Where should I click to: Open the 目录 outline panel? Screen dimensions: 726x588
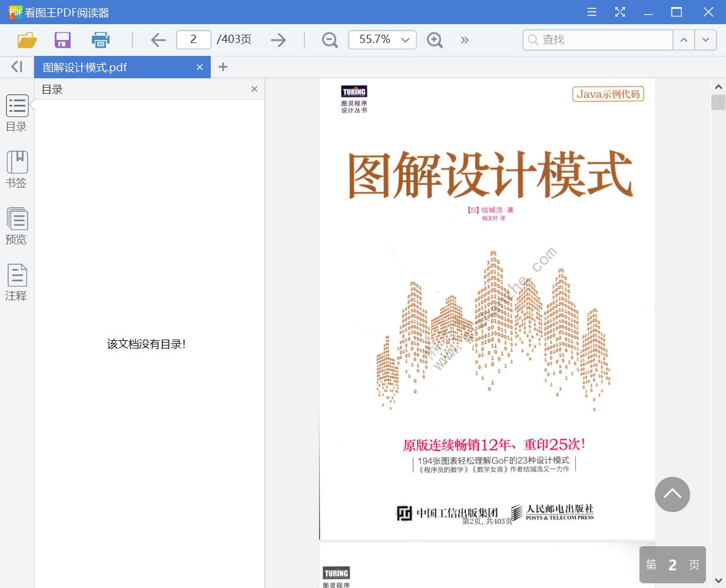(x=16, y=114)
